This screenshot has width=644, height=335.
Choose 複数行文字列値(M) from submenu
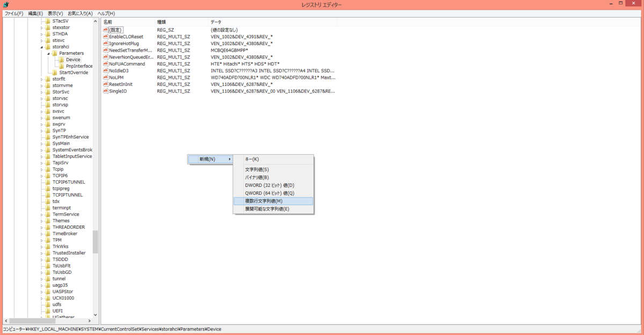coord(273,201)
